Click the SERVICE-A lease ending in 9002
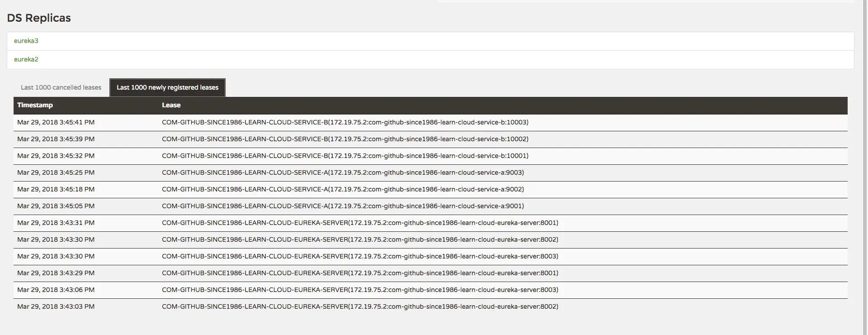The image size is (868, 335). pos(343,189)
